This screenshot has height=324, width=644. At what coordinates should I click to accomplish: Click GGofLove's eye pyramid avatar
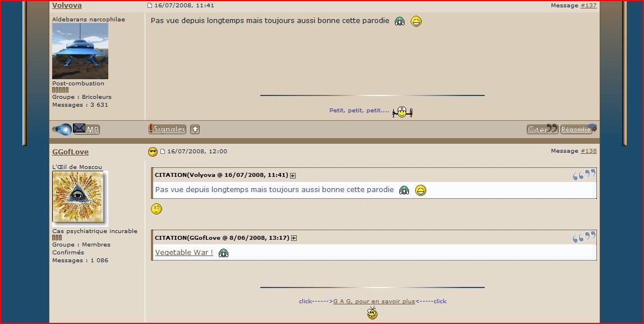point(79,198)
